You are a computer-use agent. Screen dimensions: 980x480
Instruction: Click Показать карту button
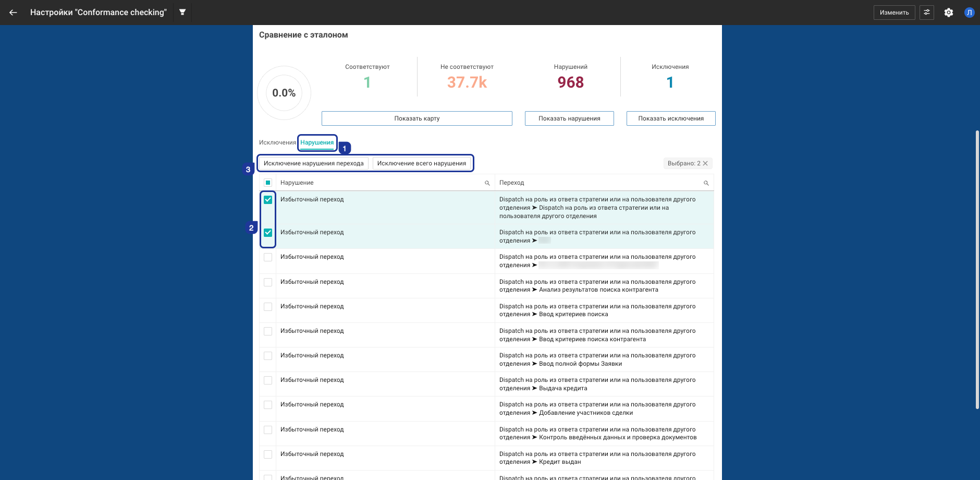[x=416, y=118]
